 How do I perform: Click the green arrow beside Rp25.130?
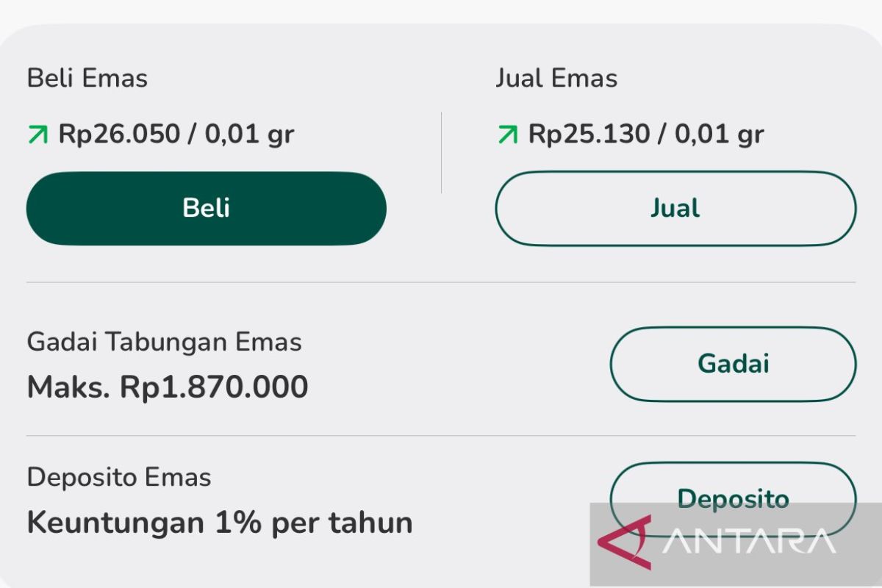point(507,135)
